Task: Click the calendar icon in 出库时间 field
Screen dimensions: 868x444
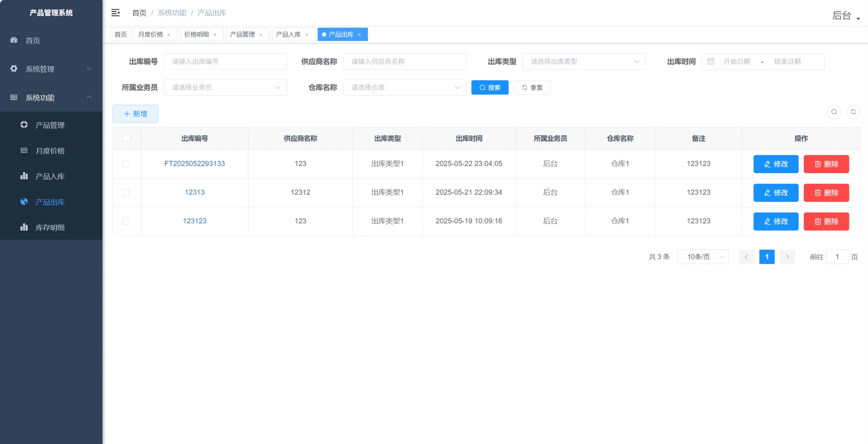Action: coord(711,61)
